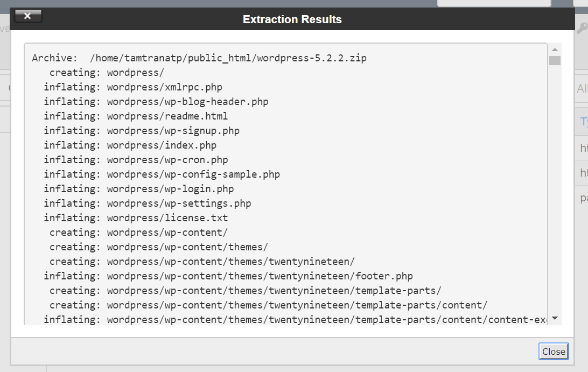Click the results scrollbar thumb
Viewport: 588px width, 372px height.
(555, 60)
